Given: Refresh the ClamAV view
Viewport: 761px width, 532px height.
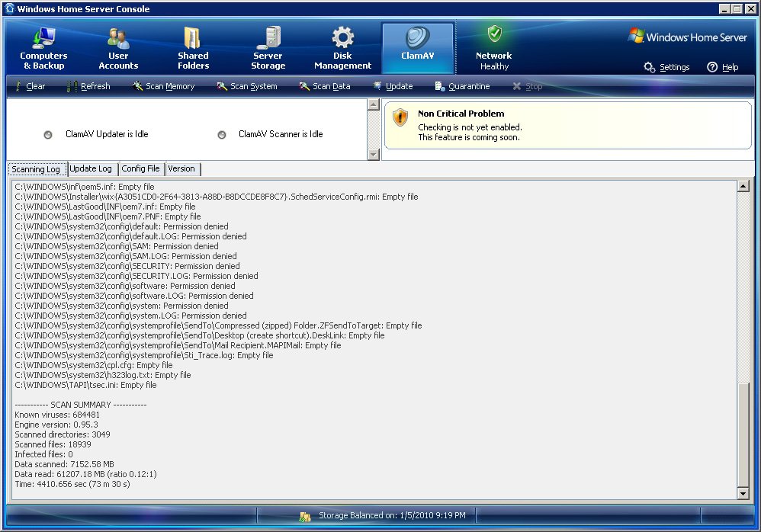Looking at the screenshot, I should 88,86.
